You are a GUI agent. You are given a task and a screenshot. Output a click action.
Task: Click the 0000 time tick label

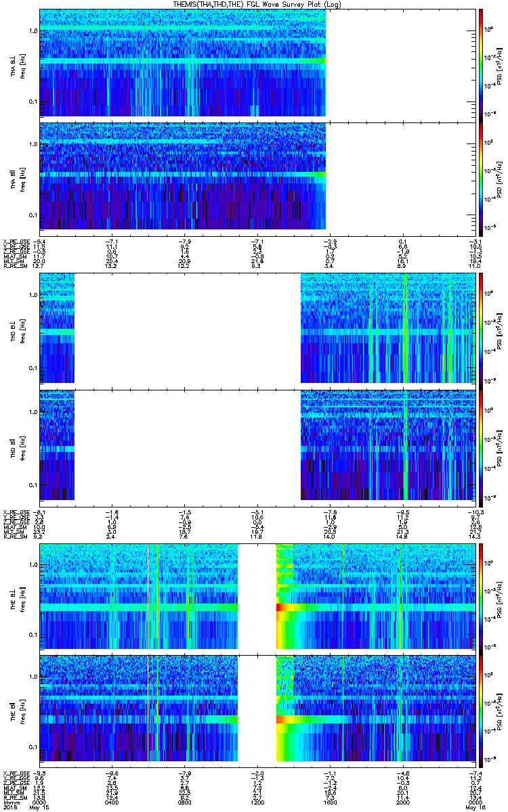(x=40, y=802)
